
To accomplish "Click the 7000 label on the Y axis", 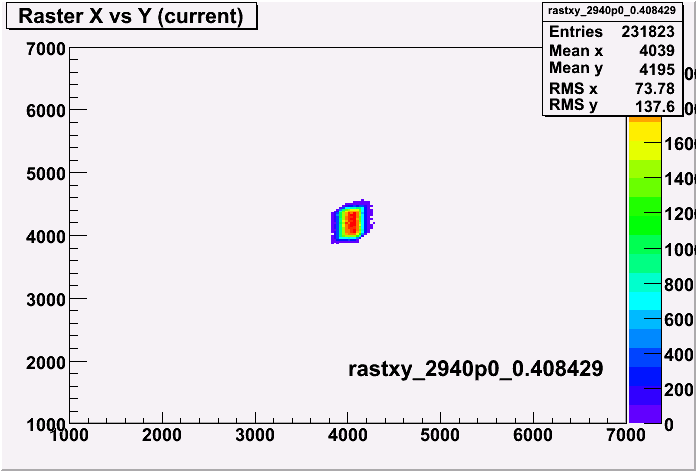I will click(x=46, y=49).
